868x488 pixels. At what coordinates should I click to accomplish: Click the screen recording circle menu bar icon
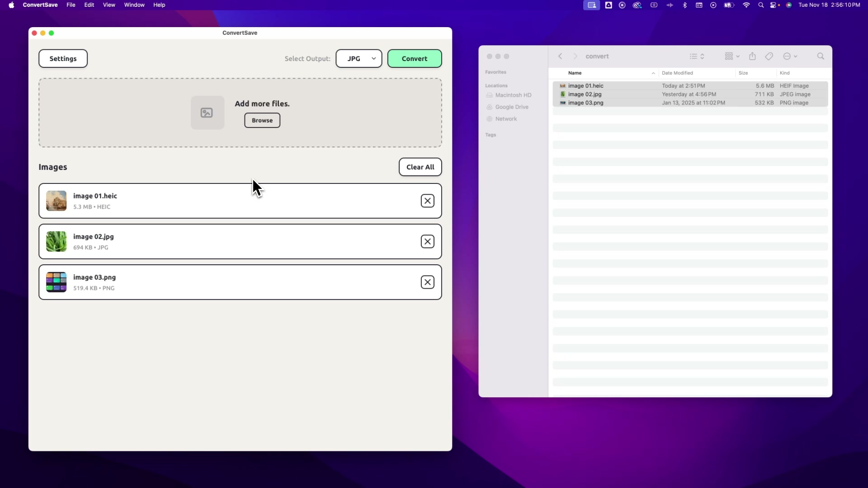(622, 5)
